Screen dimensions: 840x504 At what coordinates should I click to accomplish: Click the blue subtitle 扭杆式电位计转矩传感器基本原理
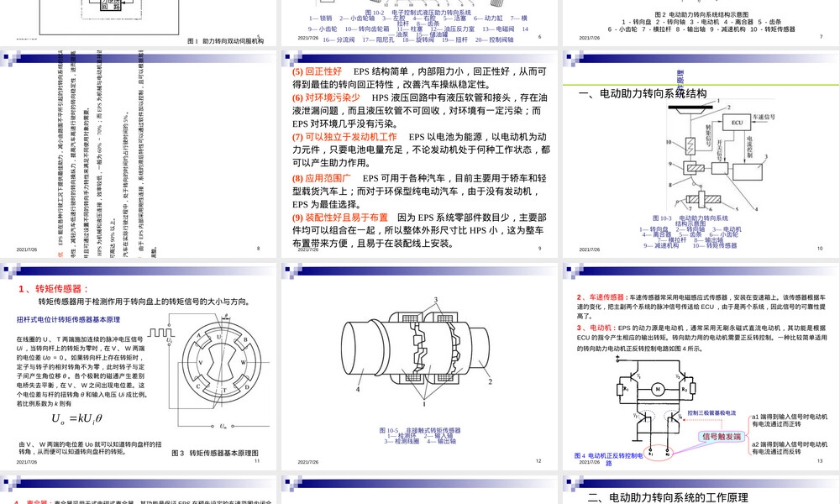click(69, 320)
